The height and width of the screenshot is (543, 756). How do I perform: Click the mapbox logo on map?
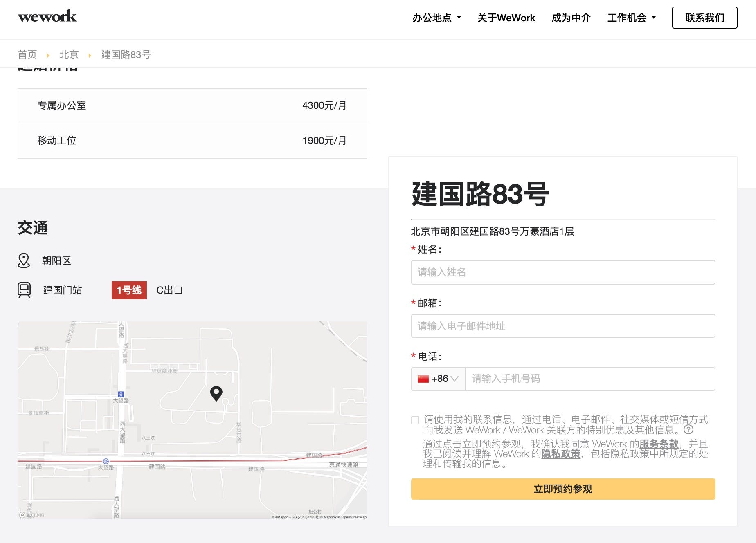point(32,515)
